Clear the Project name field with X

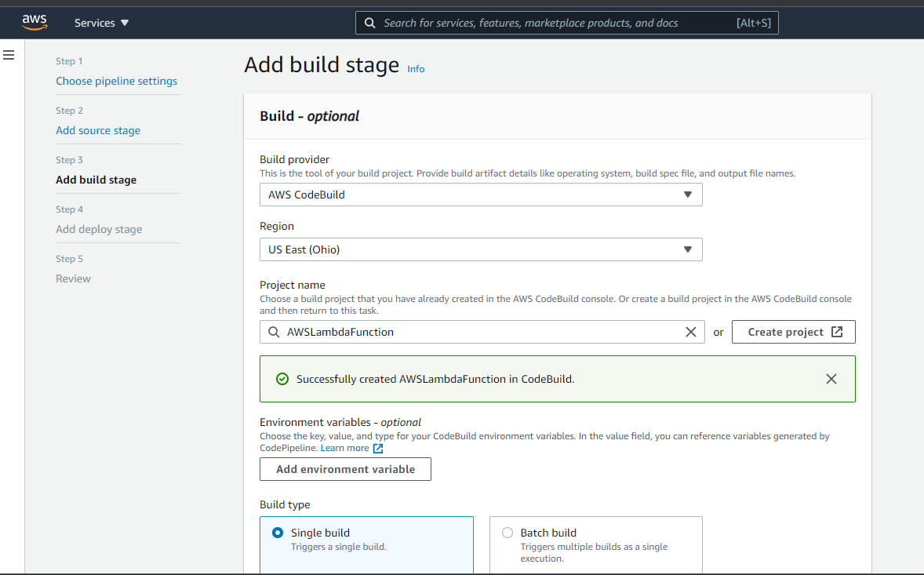pos(690,332)
